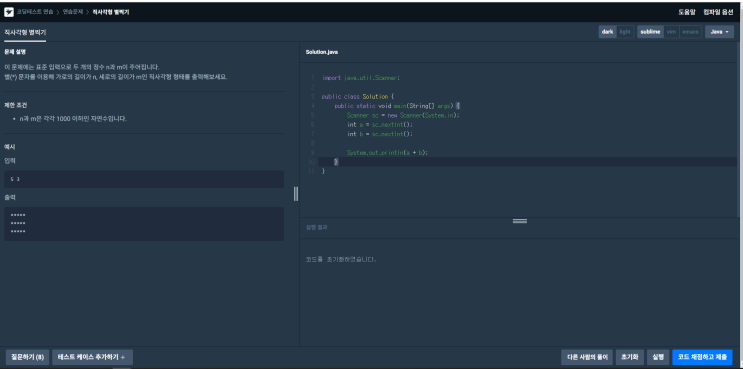
Task: Select the dark theme option
Action: 607,32
